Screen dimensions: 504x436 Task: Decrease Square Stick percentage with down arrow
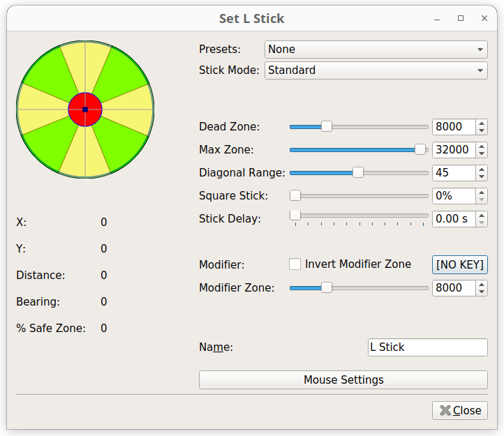coord(482,200)
